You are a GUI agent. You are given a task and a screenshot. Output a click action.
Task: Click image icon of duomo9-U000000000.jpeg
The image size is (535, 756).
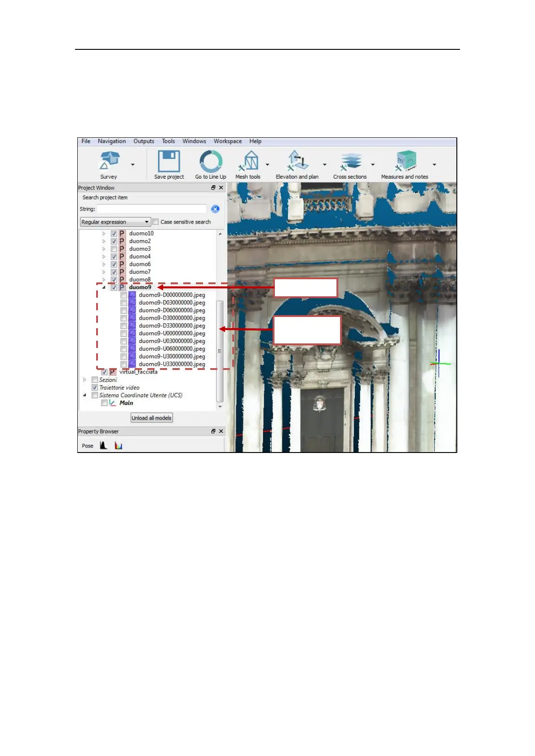(x=132, y=333)
